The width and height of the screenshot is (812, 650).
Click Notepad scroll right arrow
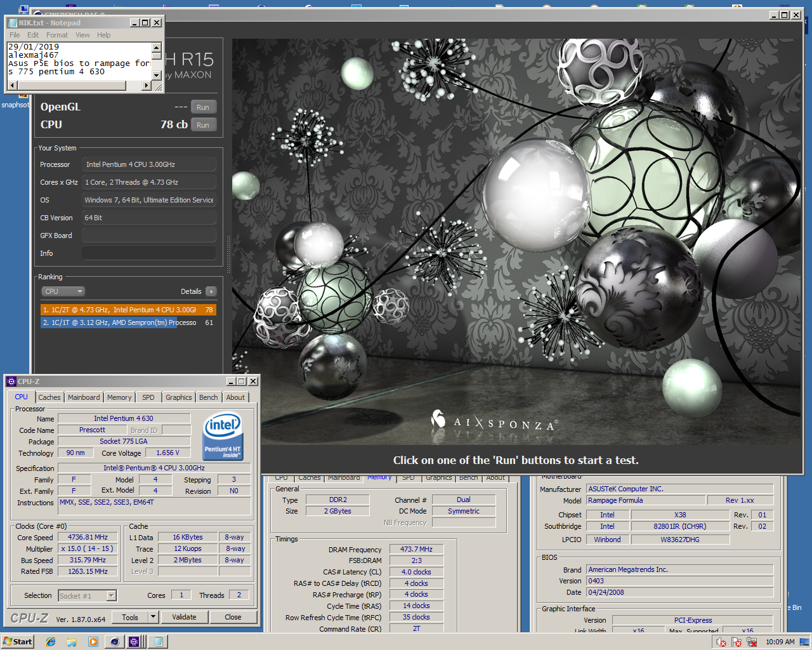click(x=147, y=85)
